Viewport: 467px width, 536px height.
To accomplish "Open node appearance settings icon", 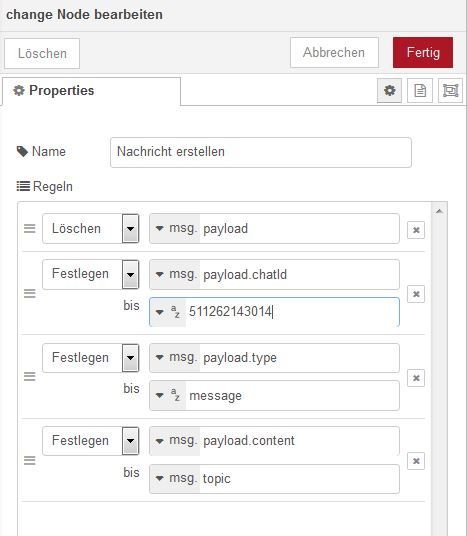I will [450, 91].
